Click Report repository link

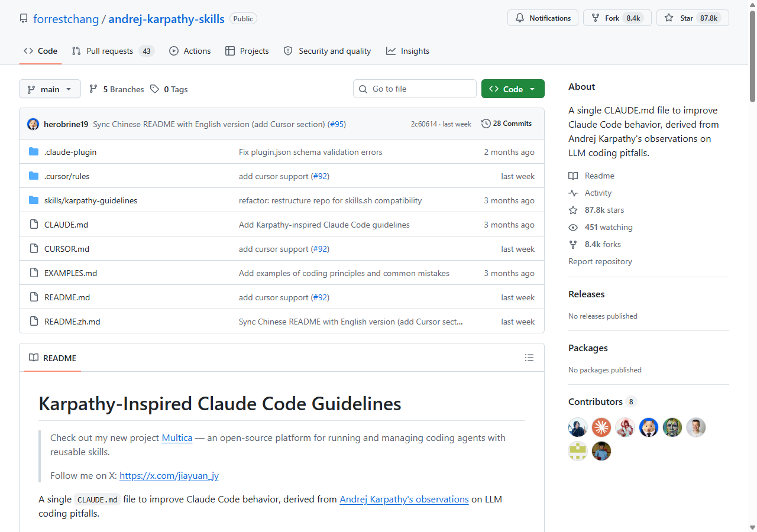pos(600,261)
